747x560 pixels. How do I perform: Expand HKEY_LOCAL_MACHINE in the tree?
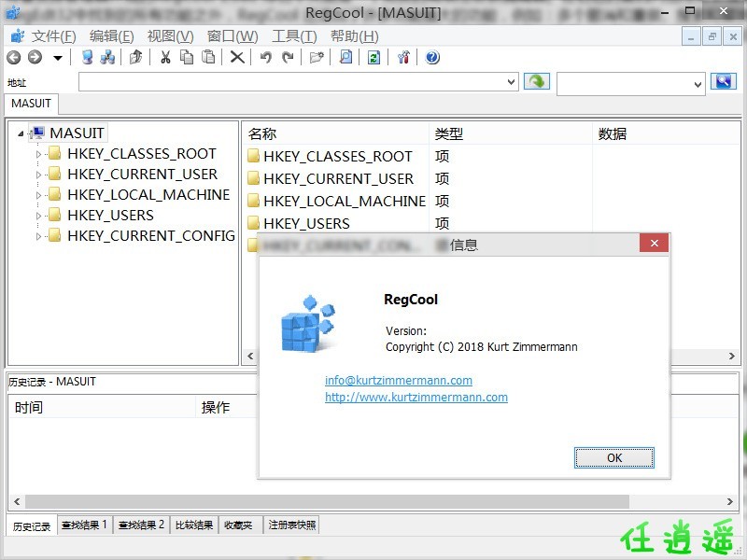pos(38,195)
